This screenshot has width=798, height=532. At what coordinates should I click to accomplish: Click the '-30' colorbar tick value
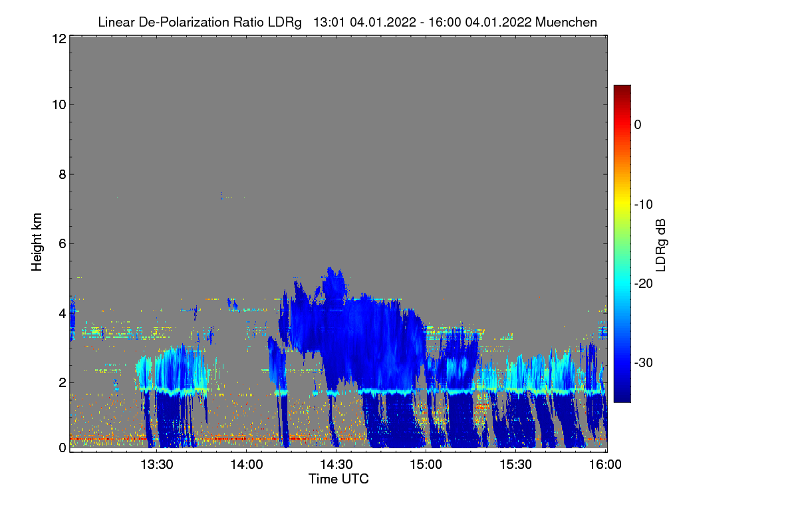645,362
